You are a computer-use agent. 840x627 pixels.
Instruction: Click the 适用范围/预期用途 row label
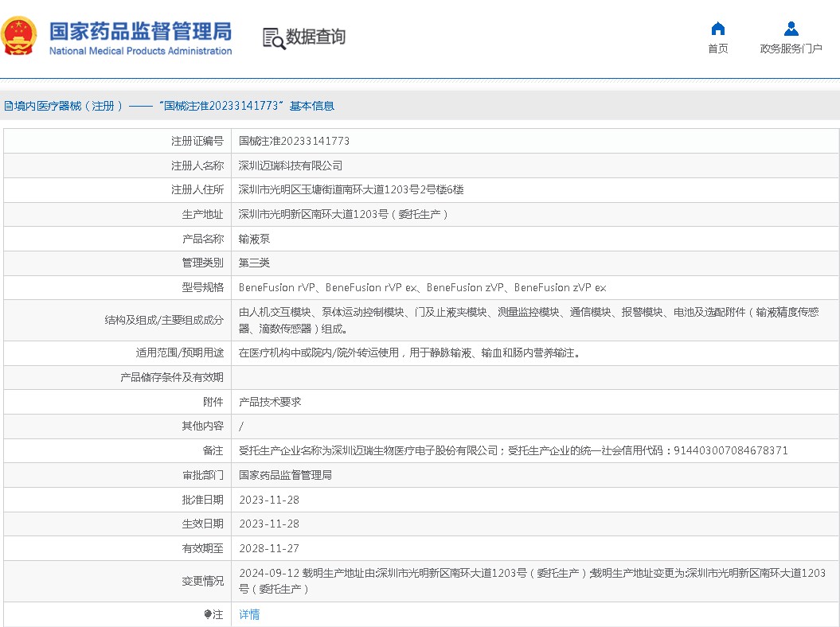click(179, 352)
